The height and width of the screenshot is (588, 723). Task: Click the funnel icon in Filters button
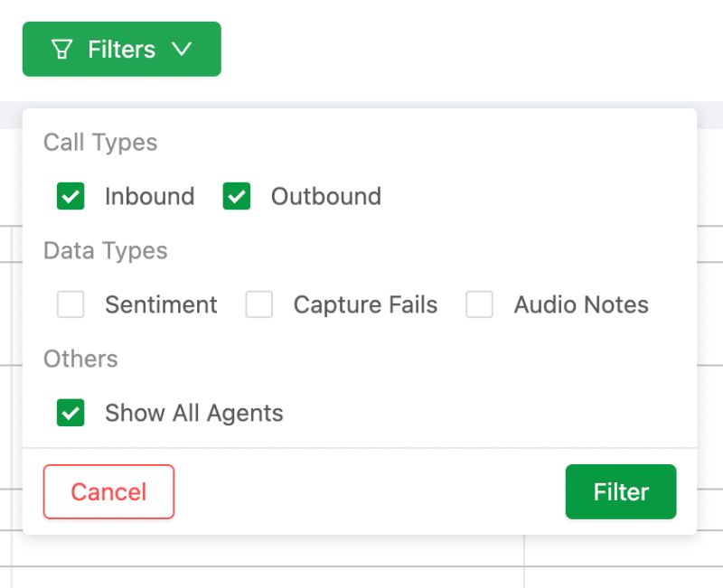[61, 49]
